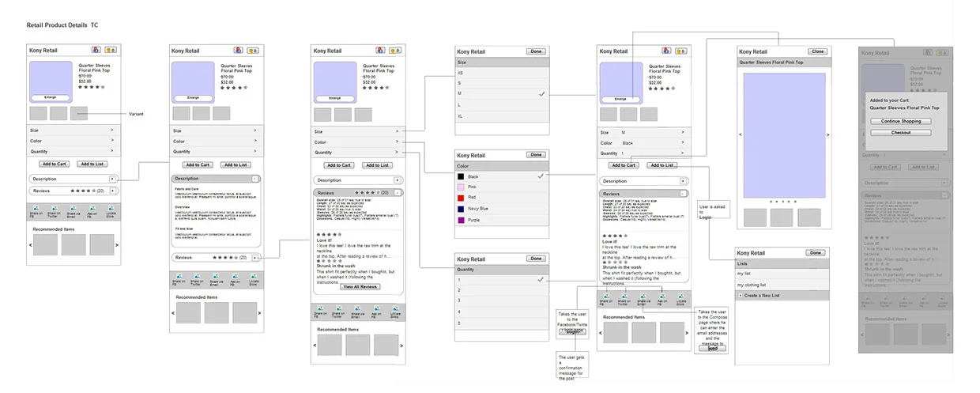This screenshot has height=393, width=980.
Task: Collapse Reviews in the View All Reviews screen
Action: tap(398, 193)
